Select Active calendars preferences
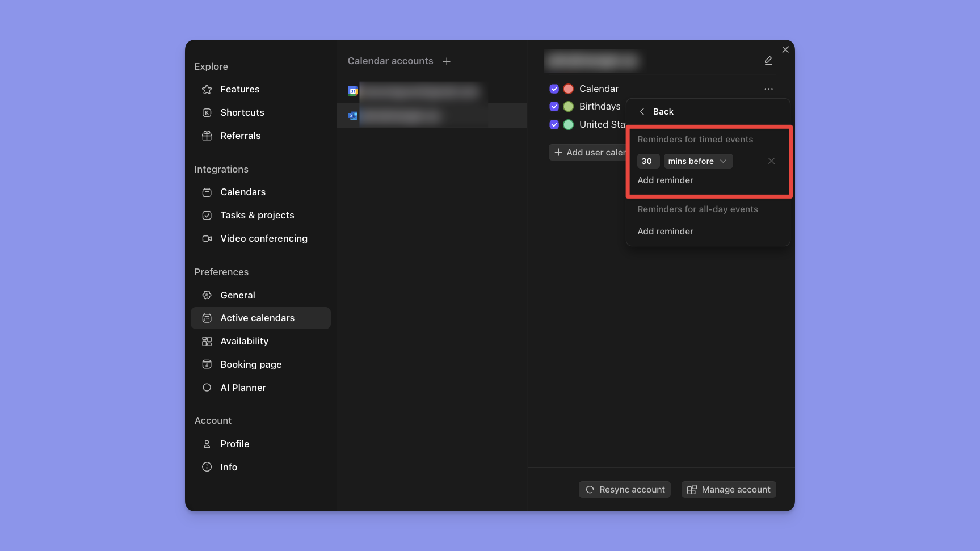 (x=260, y=318)
